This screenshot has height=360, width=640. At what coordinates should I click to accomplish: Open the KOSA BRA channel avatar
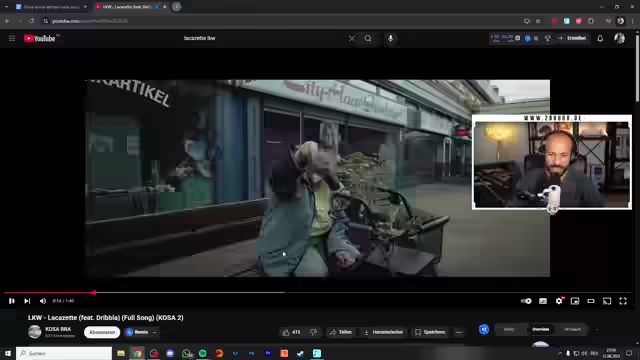point(35,332)
